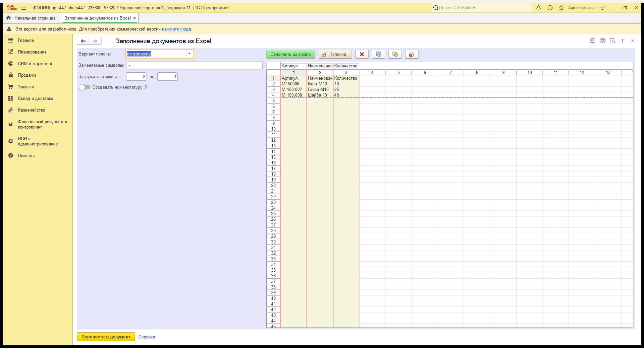644x348 pixels.
Task: Open the Справка link
Action: pos(147,337)
